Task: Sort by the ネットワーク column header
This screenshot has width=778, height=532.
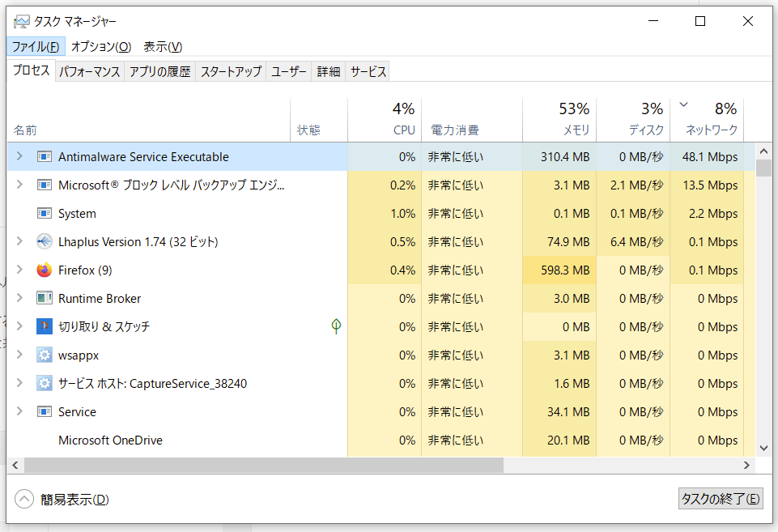Action: click(x=707, y=120)
